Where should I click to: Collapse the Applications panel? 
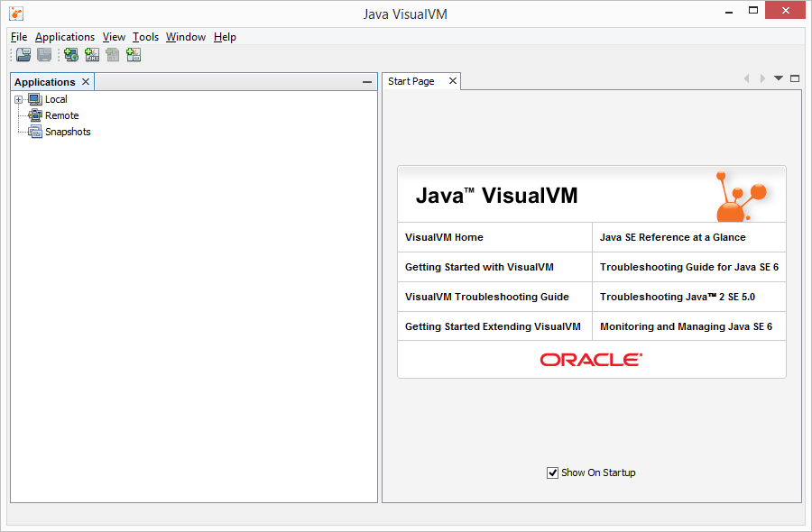366,81
